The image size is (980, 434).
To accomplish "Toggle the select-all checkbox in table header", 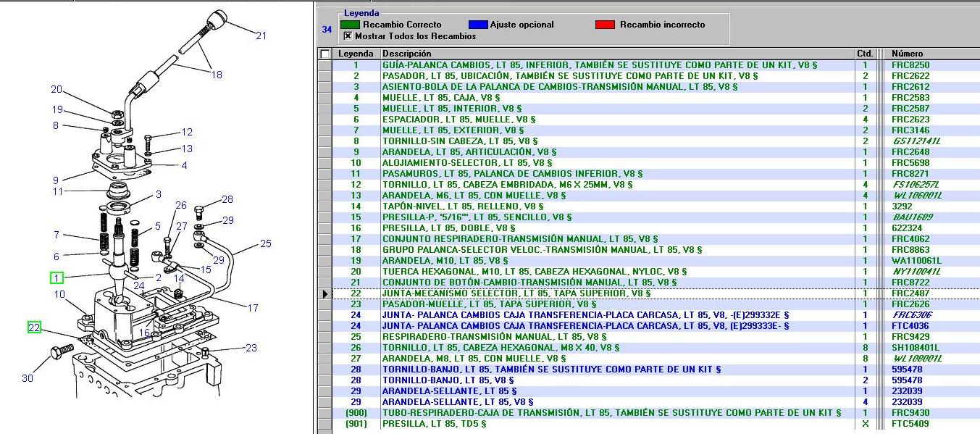I will (325, 54).
